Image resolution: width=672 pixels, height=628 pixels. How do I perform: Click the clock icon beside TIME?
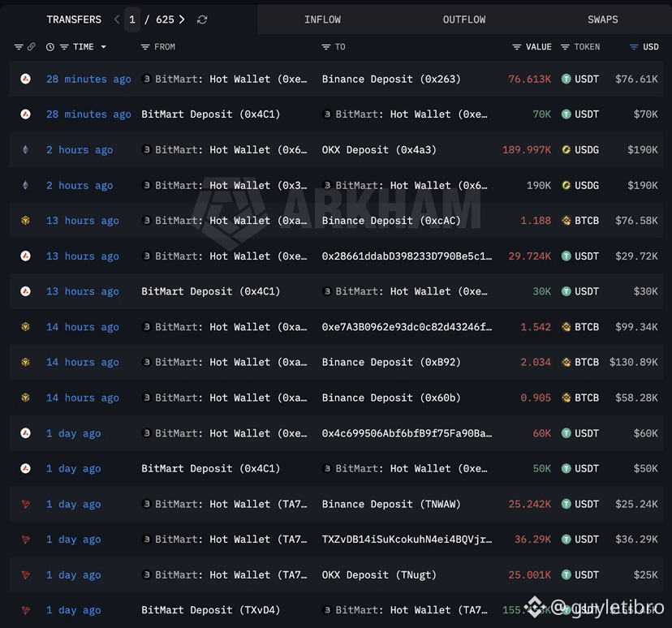tap(50, 47)
